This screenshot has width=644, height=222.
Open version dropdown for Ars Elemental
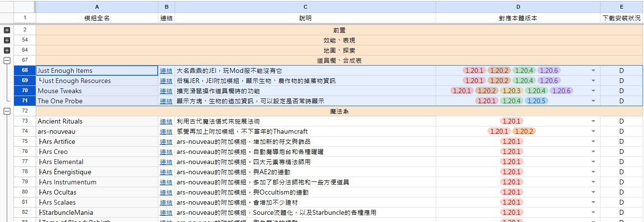click(593, 162)
